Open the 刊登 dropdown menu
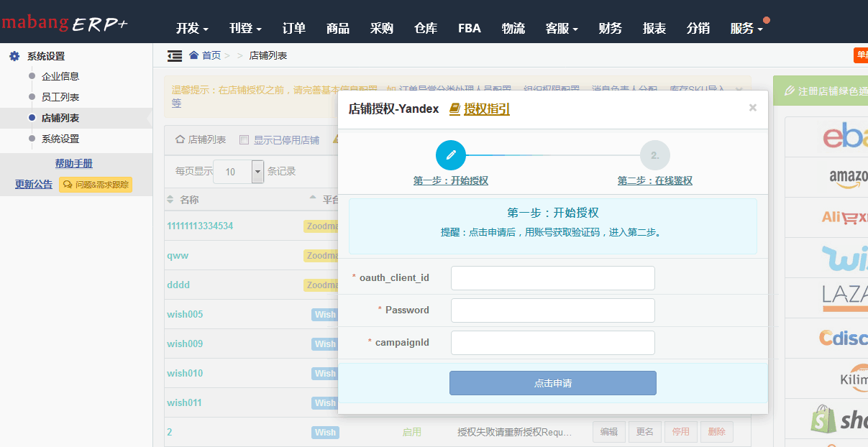This screenshot has height=447, width=868. tap(245, 29)
